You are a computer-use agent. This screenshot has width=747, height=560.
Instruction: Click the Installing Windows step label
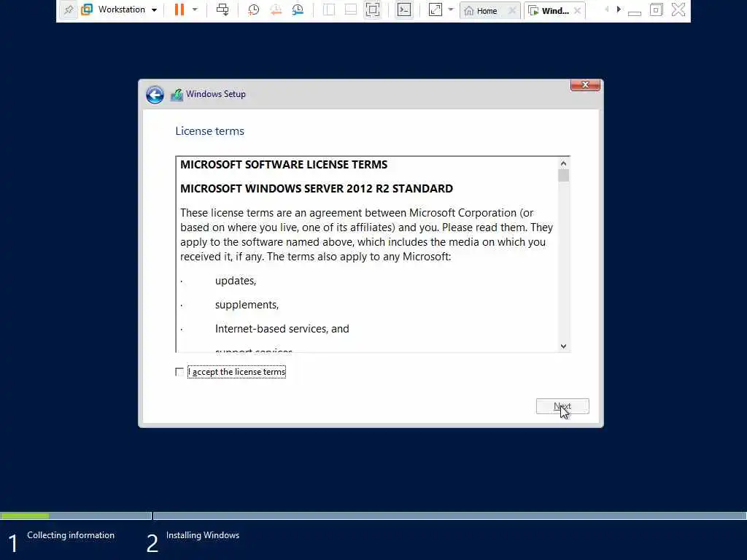point(203,535)
